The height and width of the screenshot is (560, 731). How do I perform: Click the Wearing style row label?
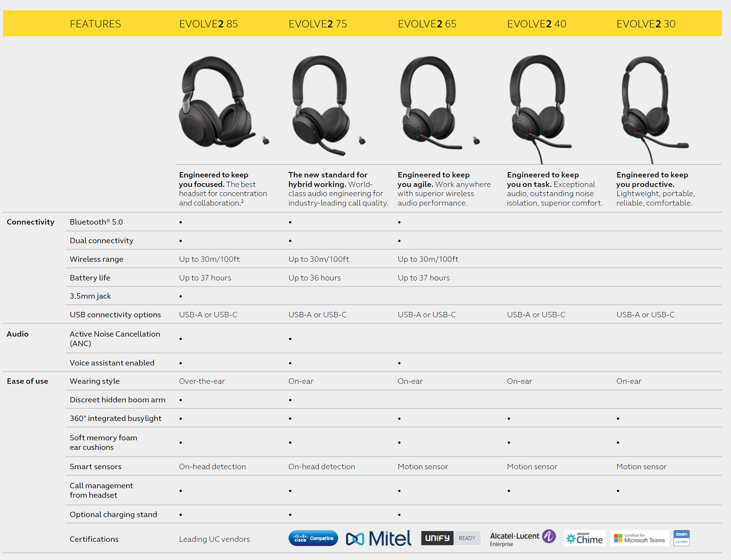[x=95, y=381]
